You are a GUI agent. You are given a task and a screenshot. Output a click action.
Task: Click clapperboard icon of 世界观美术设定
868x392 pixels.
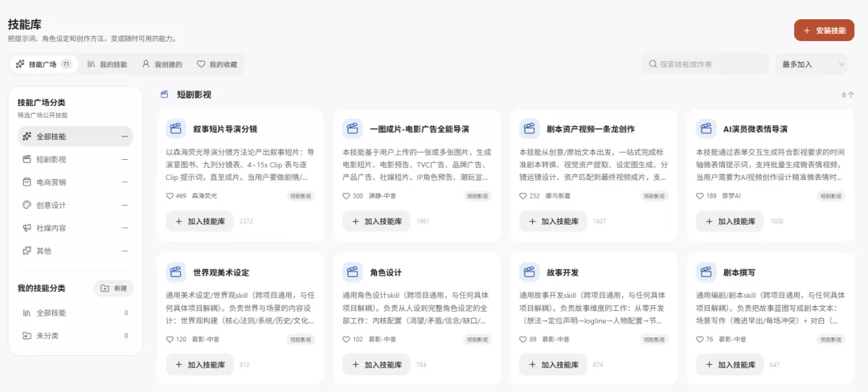click(x=176, y=272)
